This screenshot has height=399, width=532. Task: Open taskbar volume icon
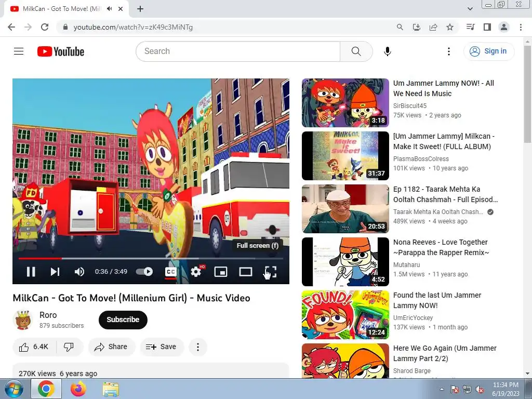pyautogui.click(x=480, y=390)
